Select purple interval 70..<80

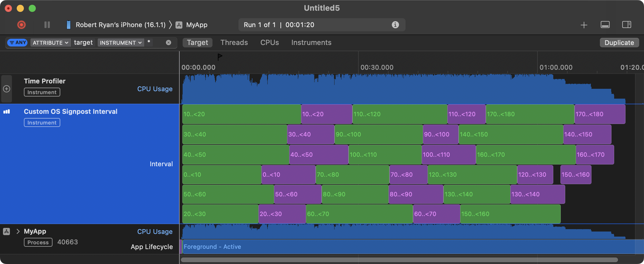pyautogui.click(x=409, y=175)
